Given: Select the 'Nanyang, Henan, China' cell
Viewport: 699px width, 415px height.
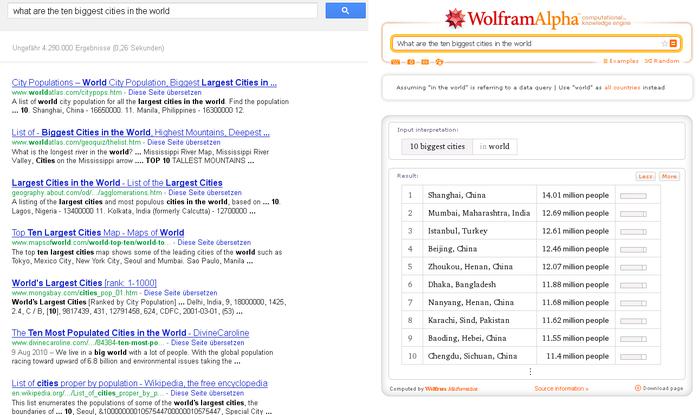Looking at the screenshot, I should coord(480,302).
